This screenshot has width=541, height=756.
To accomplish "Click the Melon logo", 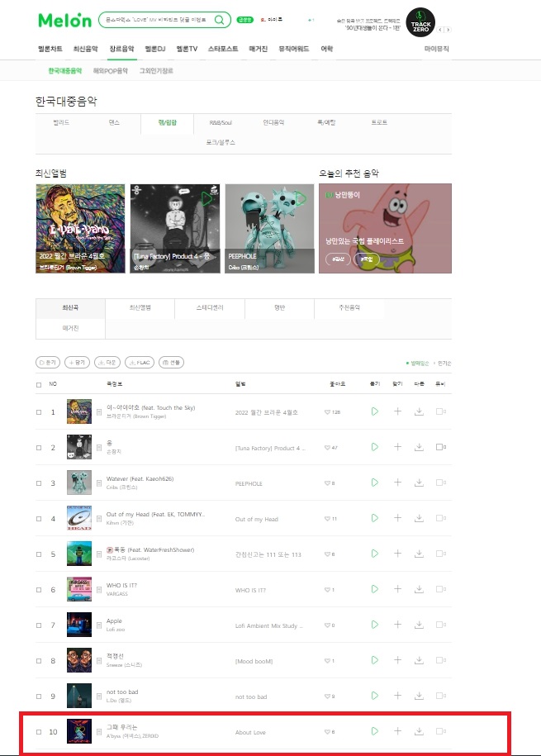I will tap(64, 21).
